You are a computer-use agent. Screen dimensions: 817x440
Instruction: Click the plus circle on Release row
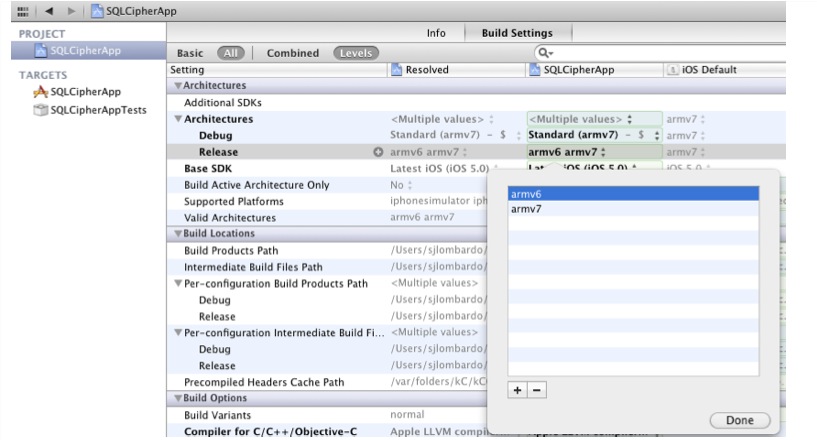378,152
